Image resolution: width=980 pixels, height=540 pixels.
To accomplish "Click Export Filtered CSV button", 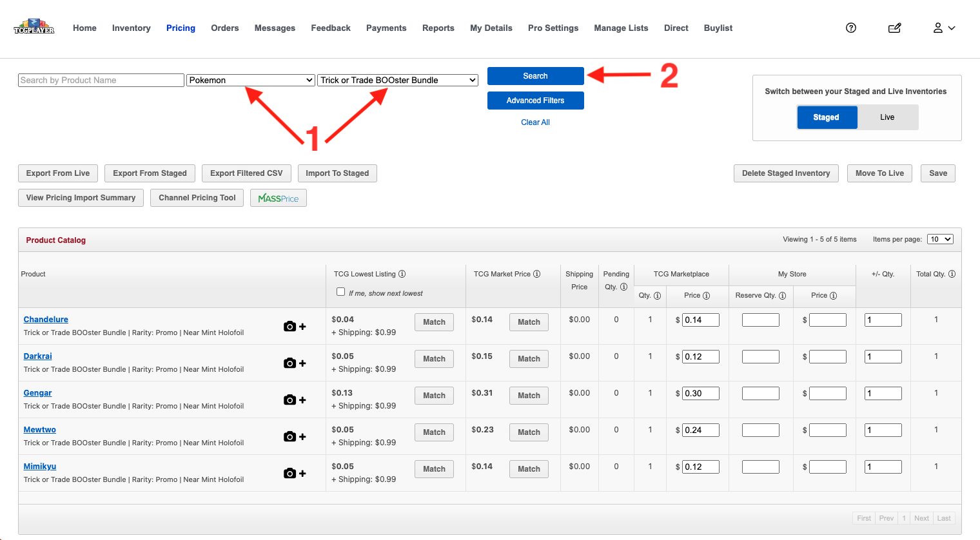I will point(246,173).
